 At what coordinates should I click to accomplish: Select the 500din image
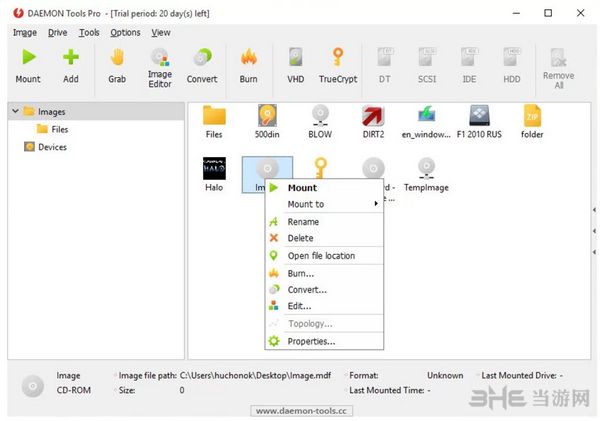coord(267,122)
